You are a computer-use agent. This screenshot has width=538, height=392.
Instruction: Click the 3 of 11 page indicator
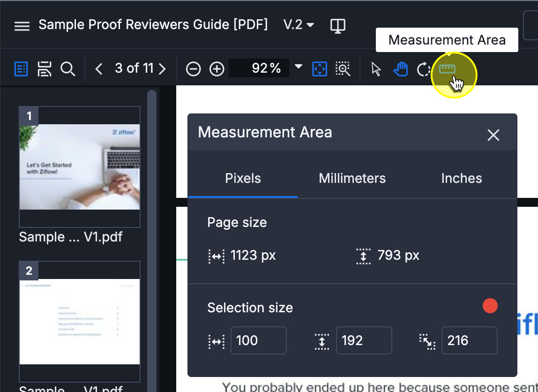coord(134,68)
